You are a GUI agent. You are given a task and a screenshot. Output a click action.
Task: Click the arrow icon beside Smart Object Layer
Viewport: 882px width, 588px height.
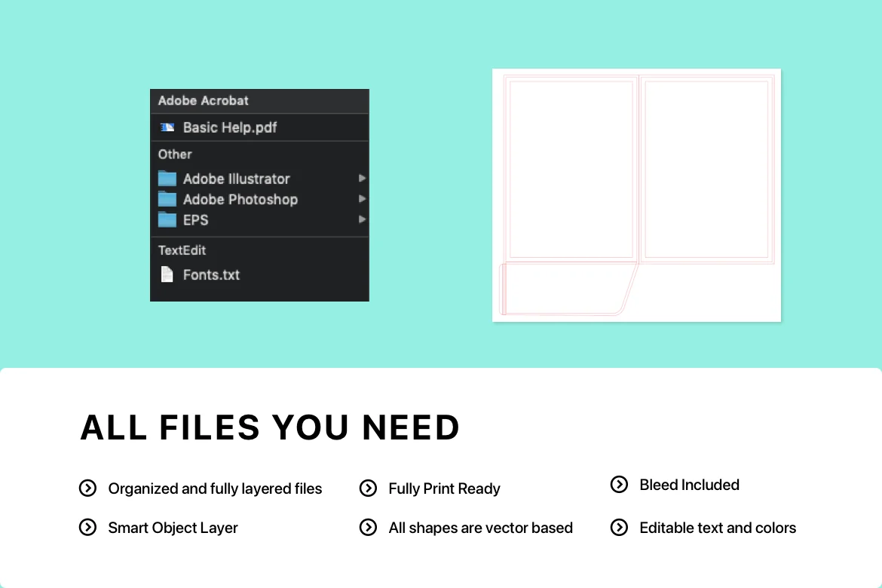[x=87, y=527]
